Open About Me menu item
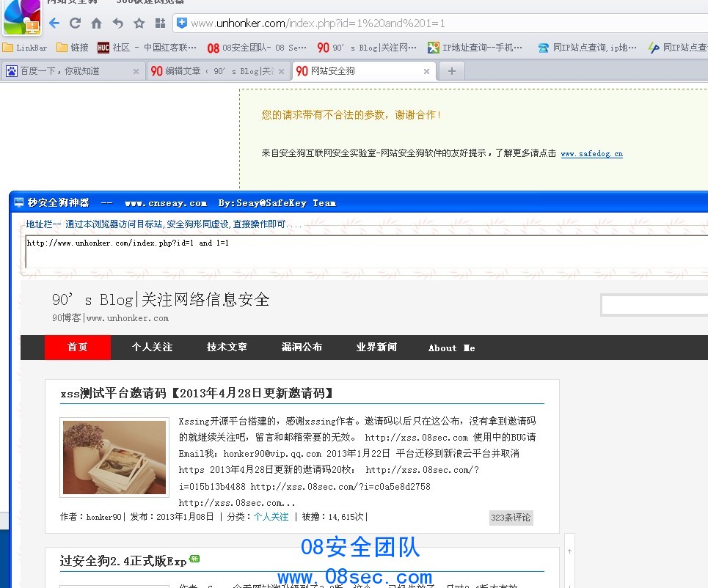The height and width of the screenshot is (588, 708). (451, 348)
